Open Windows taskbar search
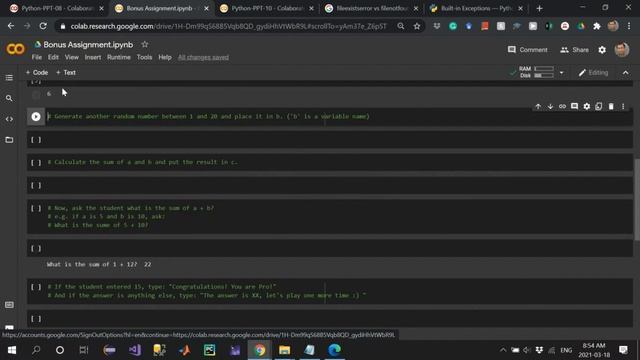The image size is (640, 360). click(36, 350)
